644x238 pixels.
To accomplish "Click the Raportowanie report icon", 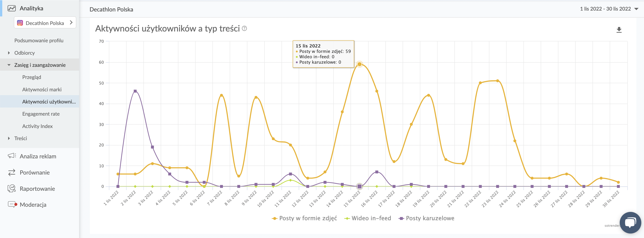I will pyautogui.click(x=12, y=189).
